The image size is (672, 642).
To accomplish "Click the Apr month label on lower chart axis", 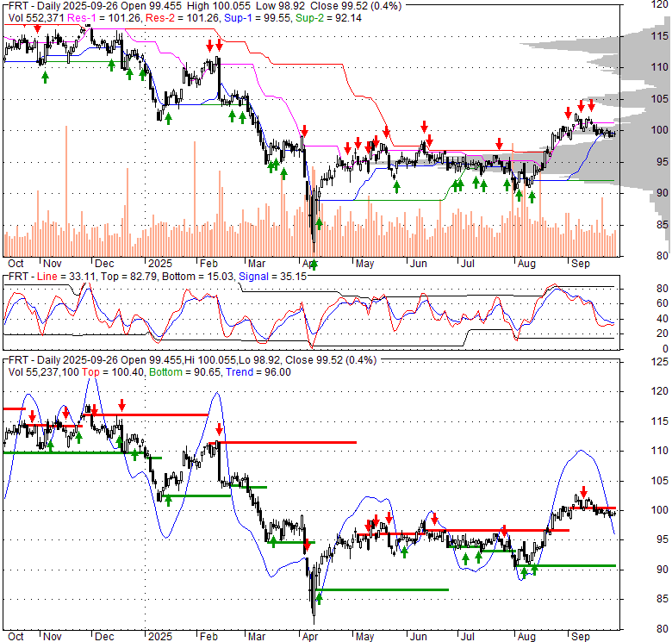I will [310, 637].
